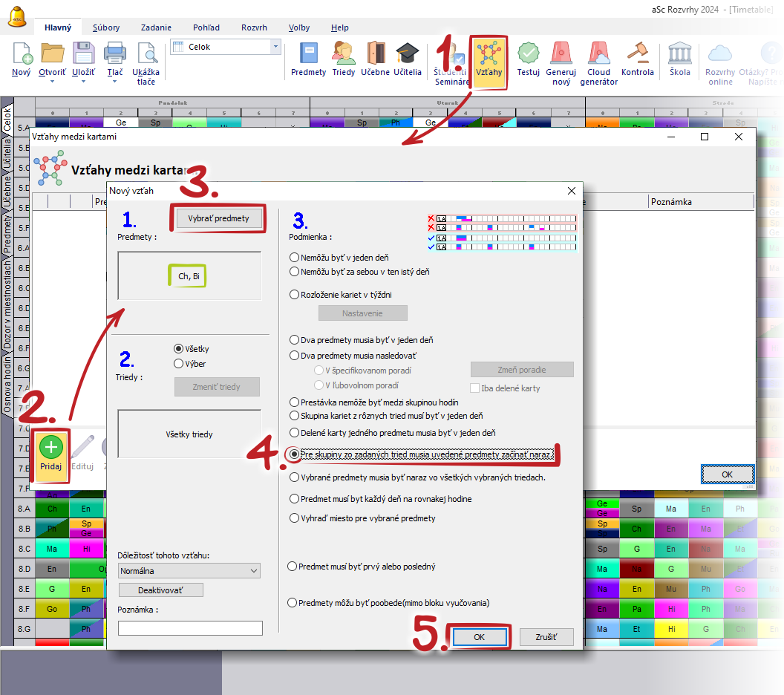Click the Vzťahy relations icon
The image size is (784, 695).
489,53
